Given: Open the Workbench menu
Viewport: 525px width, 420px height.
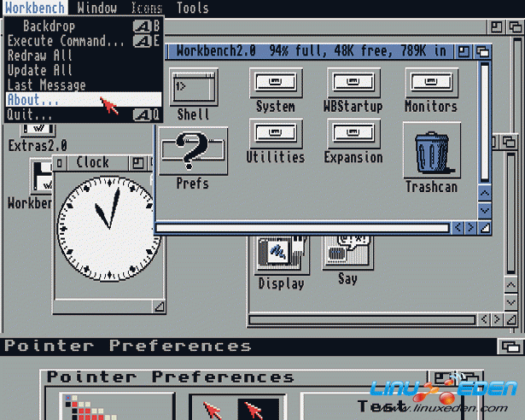Looking at the screenshot, I should [35, 8].
